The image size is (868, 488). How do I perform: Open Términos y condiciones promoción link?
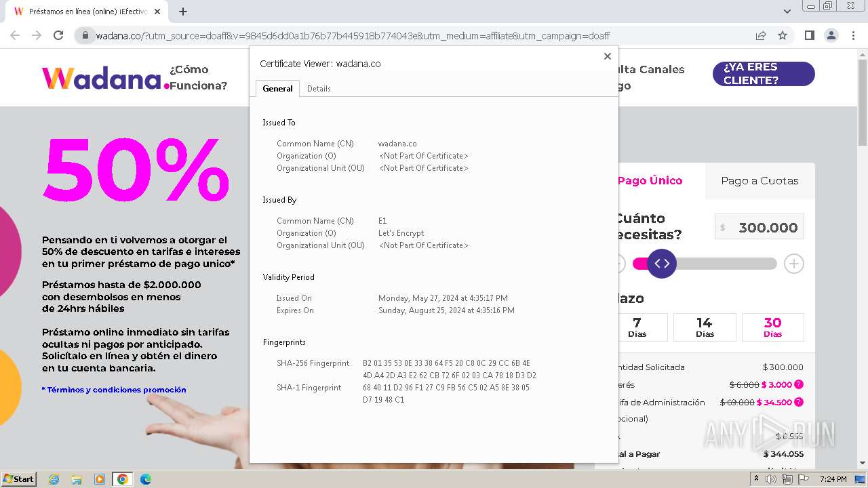click(x=114, y=390)
